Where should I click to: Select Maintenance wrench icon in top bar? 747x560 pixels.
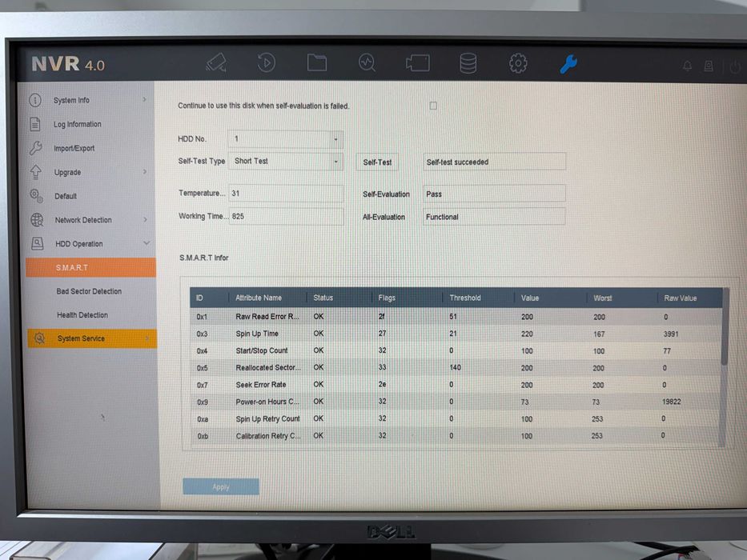[568, 64]
